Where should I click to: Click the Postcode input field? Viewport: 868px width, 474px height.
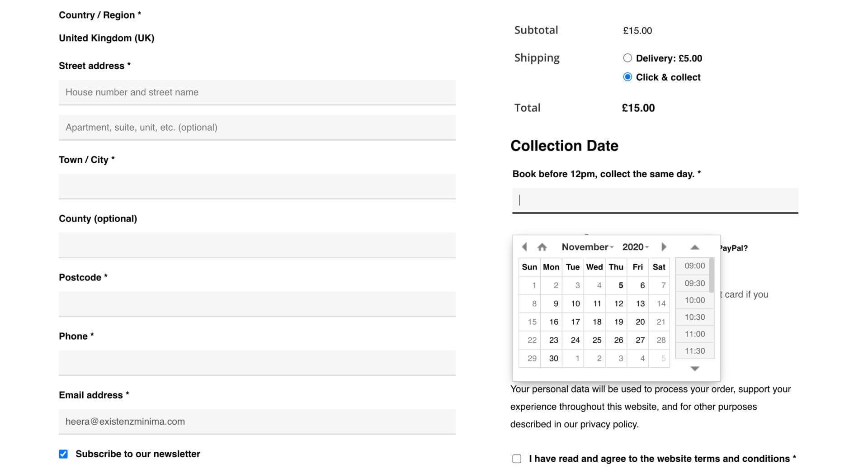point(257,304)
